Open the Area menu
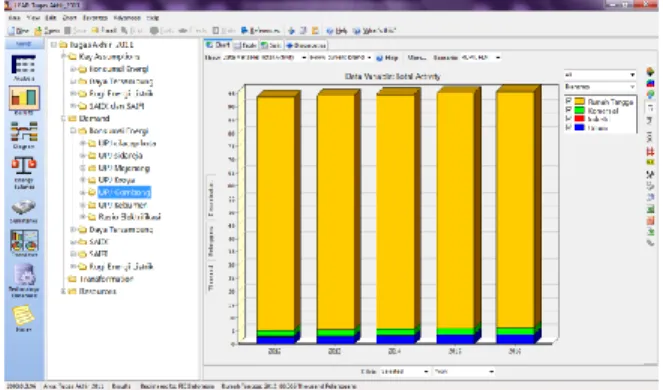663x390 pixels. (14, 18)
